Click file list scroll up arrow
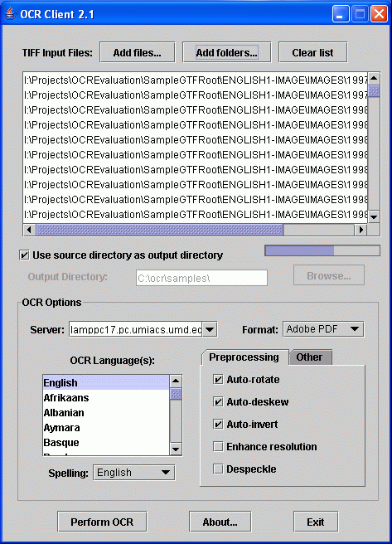392x544 pixels. click(x=374, y=79)
